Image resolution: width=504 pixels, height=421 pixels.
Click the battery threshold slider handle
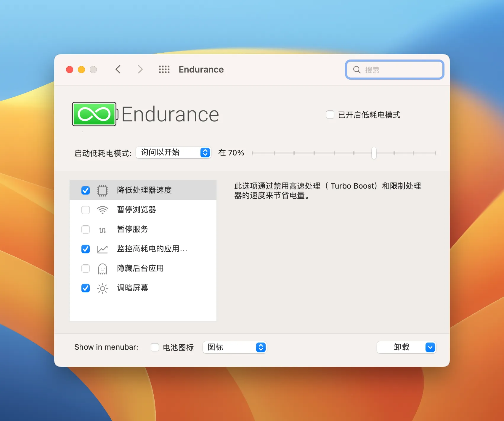click(x=374, y=153)
